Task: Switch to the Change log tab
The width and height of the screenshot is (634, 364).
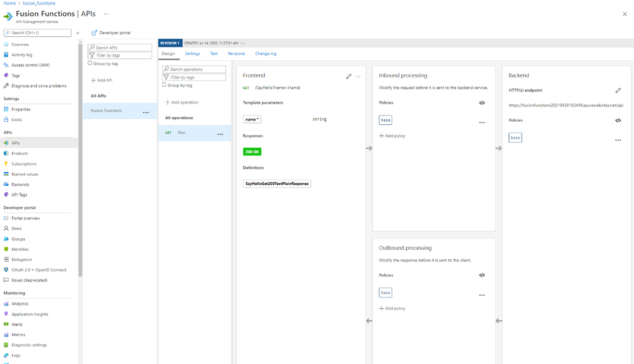Action: coord(266,54)
